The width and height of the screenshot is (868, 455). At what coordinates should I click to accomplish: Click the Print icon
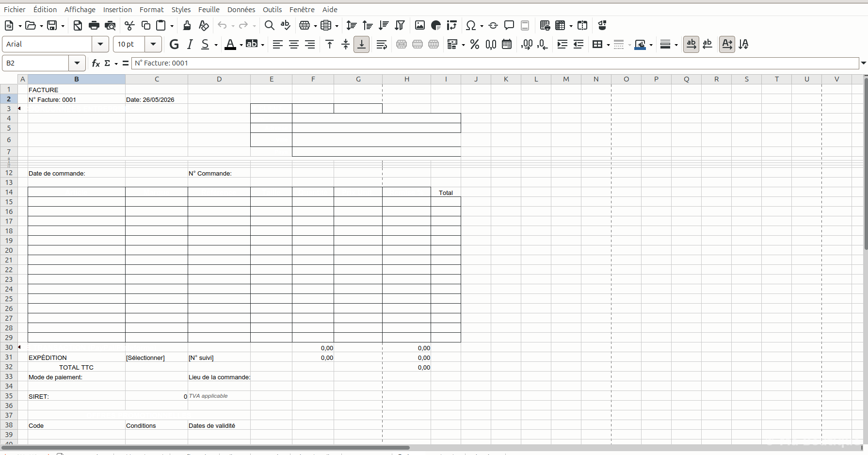pyautogui.click(x=94, y=26)
